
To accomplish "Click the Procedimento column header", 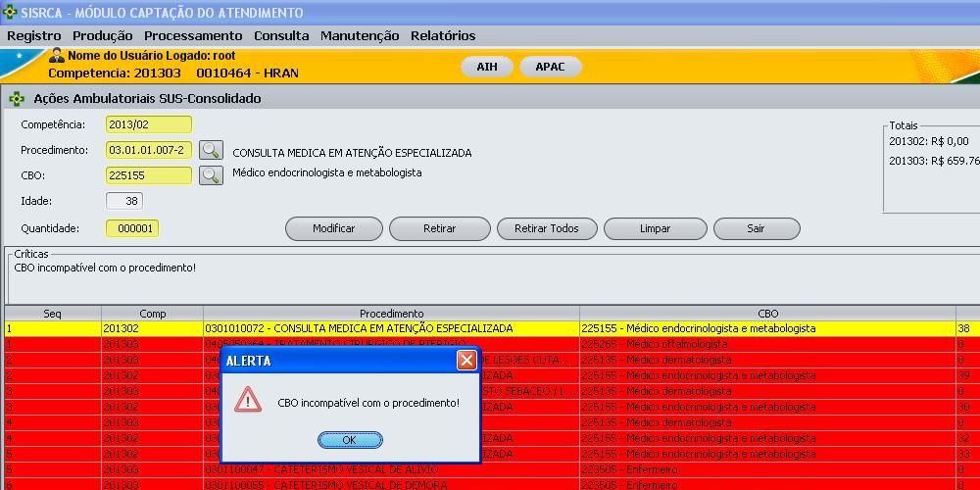I will click(x=391, y=314).
